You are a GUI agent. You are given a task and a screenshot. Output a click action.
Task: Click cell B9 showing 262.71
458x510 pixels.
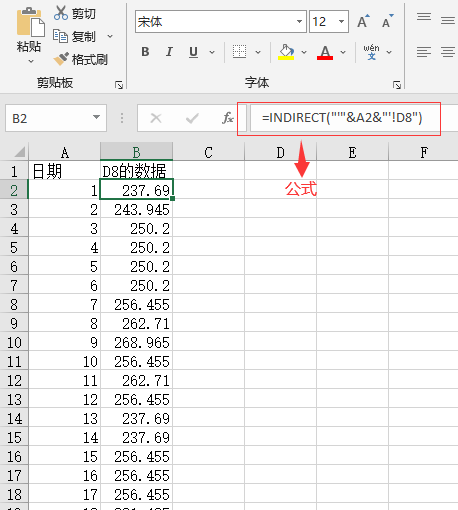(x=136, y=323)
